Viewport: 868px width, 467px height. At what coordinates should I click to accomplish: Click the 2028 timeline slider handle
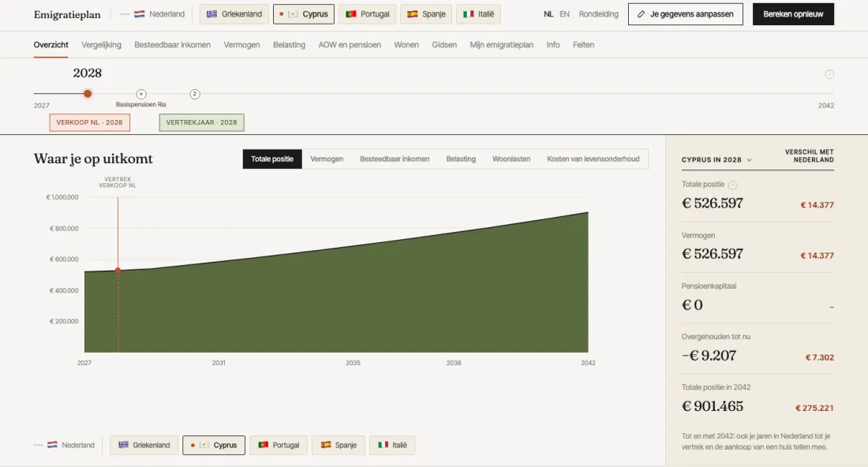pos(88,94)
